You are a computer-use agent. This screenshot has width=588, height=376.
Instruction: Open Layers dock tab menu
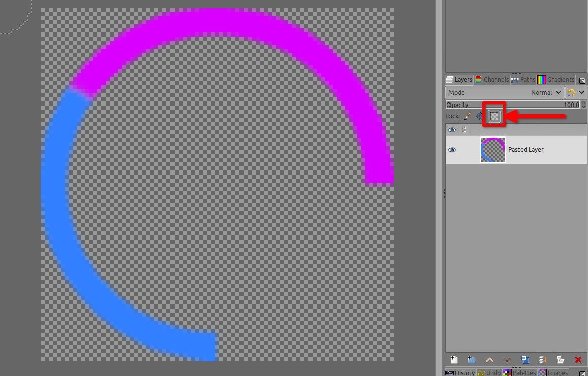pos(582,80)
